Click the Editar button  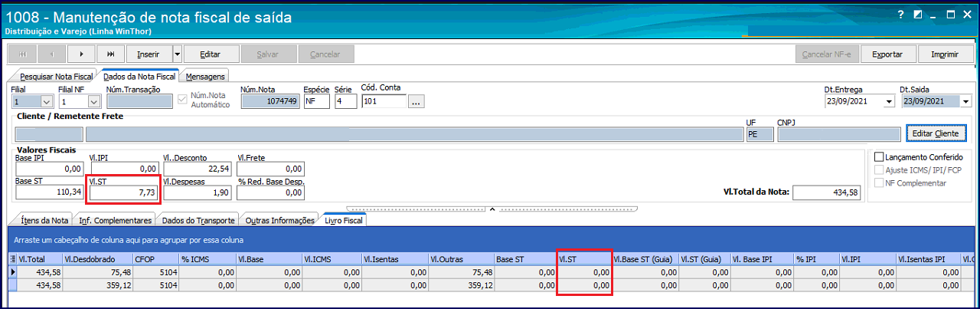tap(211, 54)
